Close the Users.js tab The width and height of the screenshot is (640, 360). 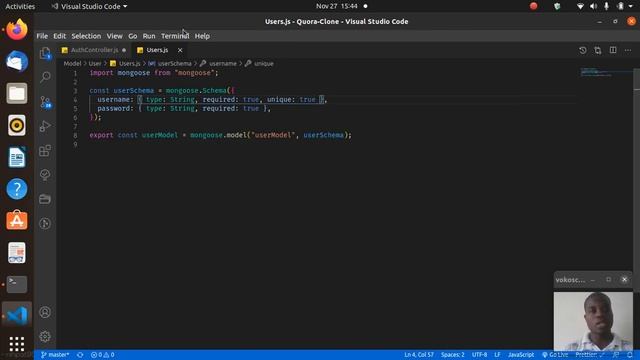(180, 50)
